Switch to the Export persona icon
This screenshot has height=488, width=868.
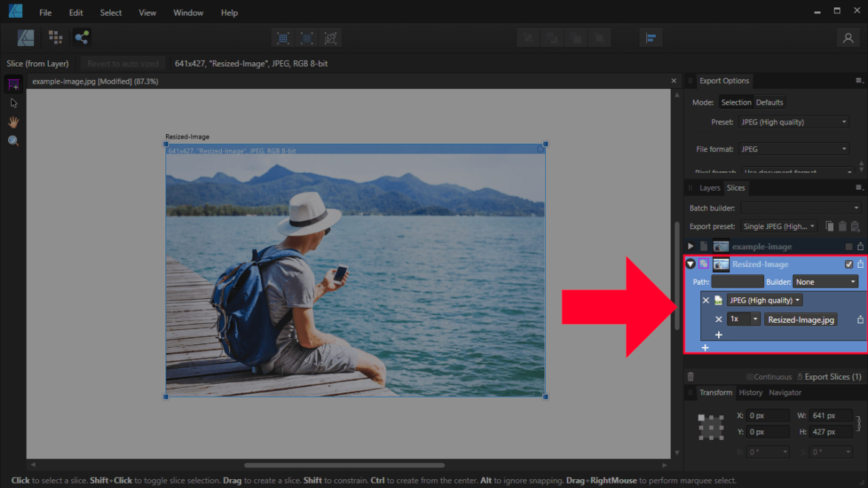tap(82, 37)
